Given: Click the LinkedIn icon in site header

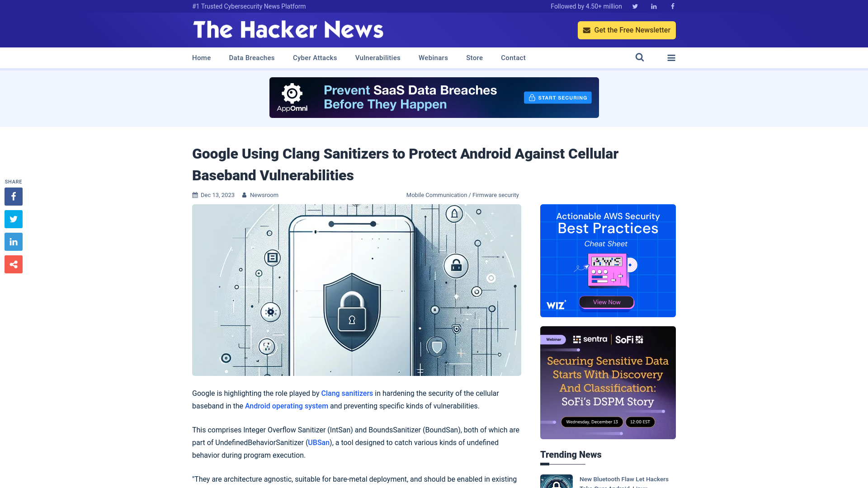Looking at the screenshot, I should (653, 6).
